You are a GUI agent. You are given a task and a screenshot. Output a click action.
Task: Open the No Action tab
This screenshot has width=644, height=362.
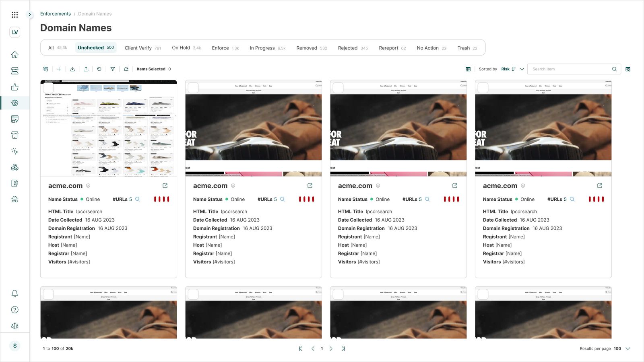431,48
